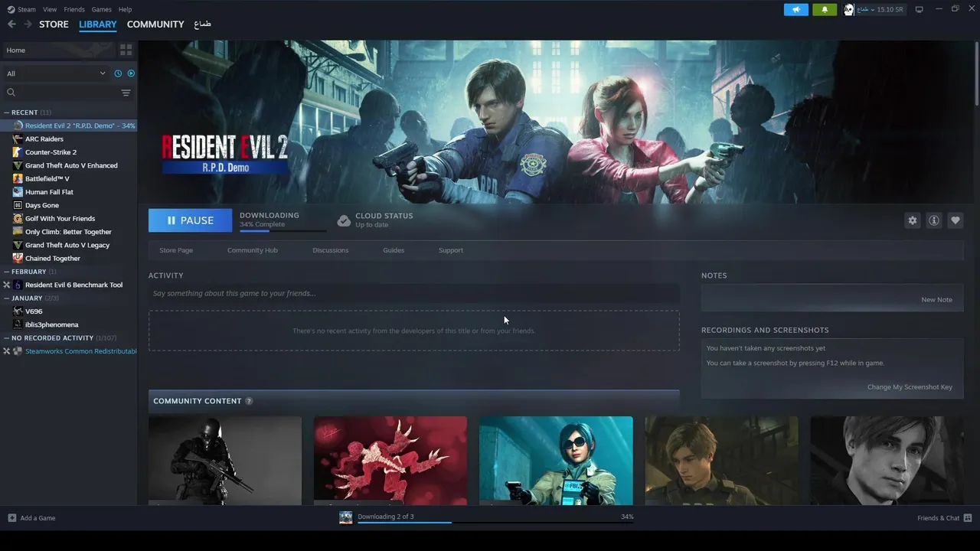This screenshot has height=551, width=980.
Task: Collapse the JANUARY category
Action: (x=7, y=298)
